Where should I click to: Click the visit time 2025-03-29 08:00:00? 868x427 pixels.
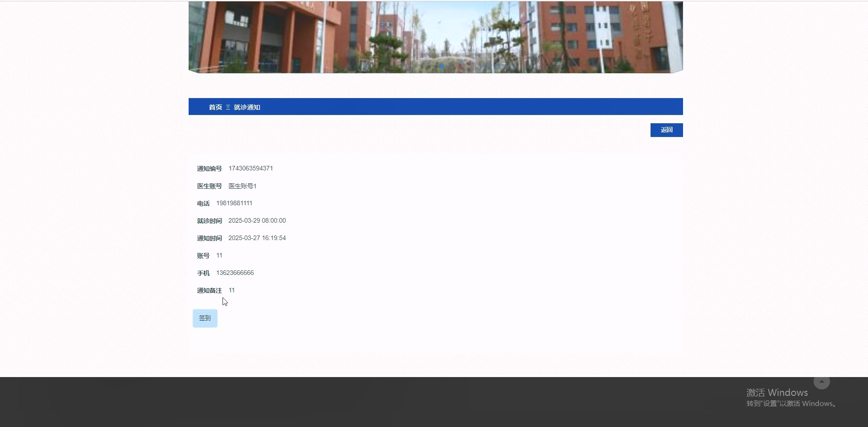pos(257,221)
